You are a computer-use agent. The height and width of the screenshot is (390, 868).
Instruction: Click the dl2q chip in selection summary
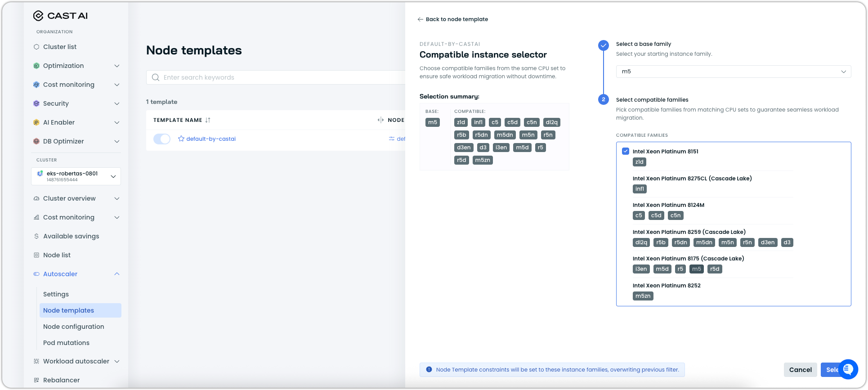click(552, 122)
